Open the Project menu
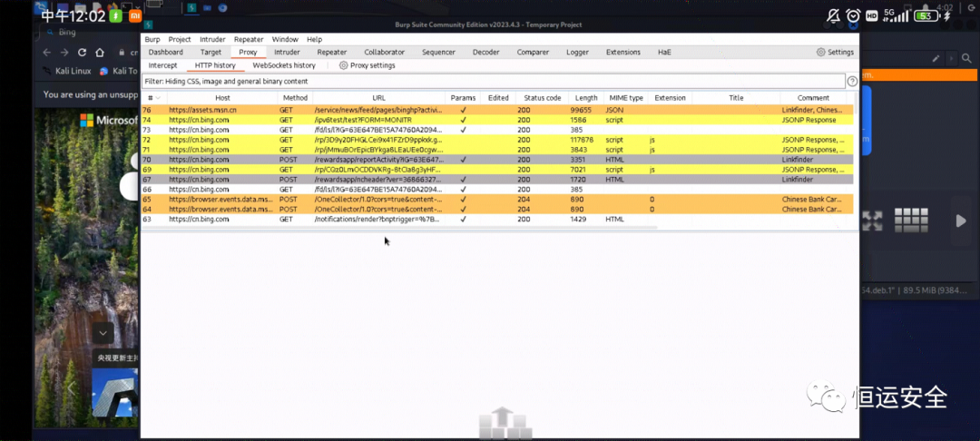Image resolution: width=980 pixels, height=441 pixels. coord(180,39)
